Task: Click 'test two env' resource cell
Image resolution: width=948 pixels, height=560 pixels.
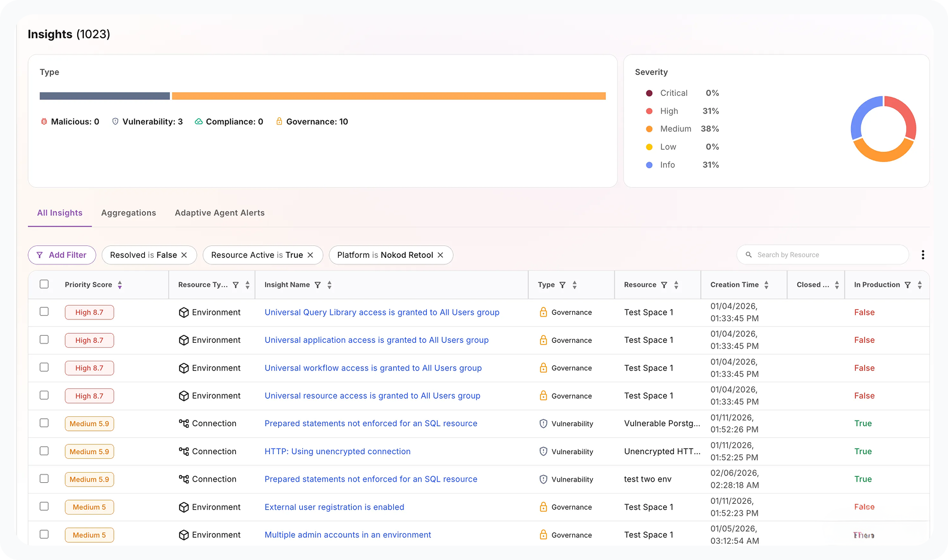Action: point(648,479)
